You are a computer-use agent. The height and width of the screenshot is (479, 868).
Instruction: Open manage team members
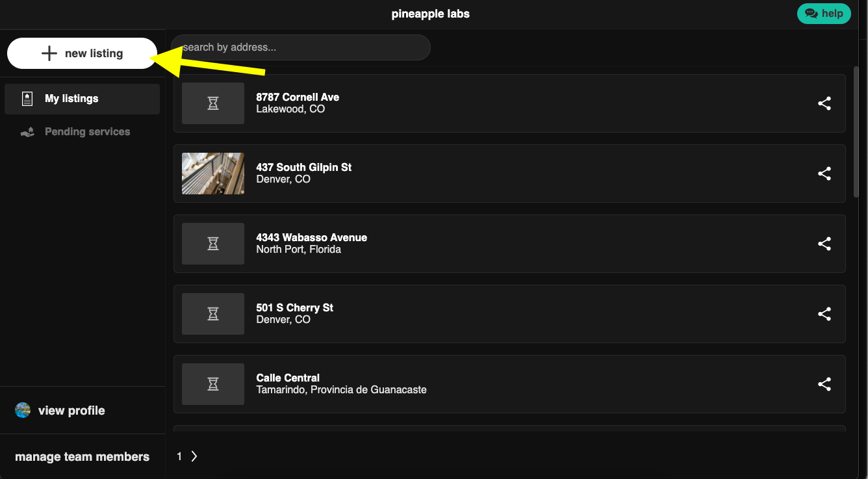coord(82,457)
